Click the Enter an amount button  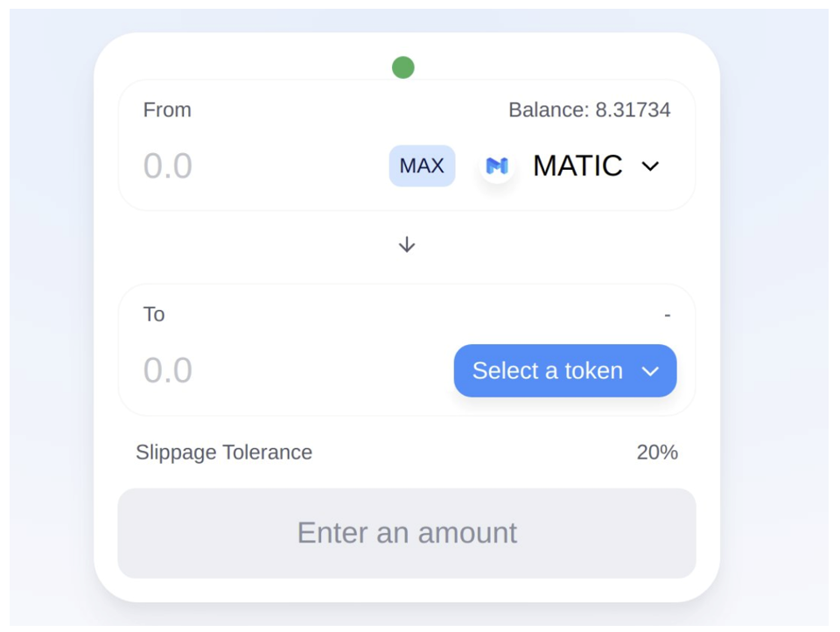point(407,533)
